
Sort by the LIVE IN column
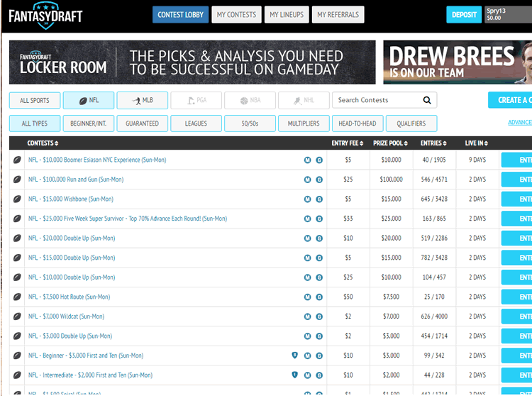[x=477, y=143]
